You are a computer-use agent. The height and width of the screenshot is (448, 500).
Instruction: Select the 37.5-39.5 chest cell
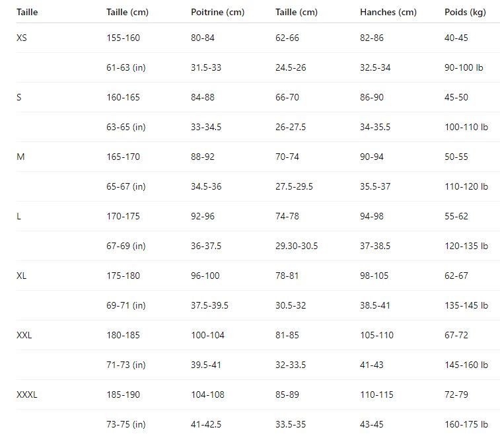tap(209, 305)
